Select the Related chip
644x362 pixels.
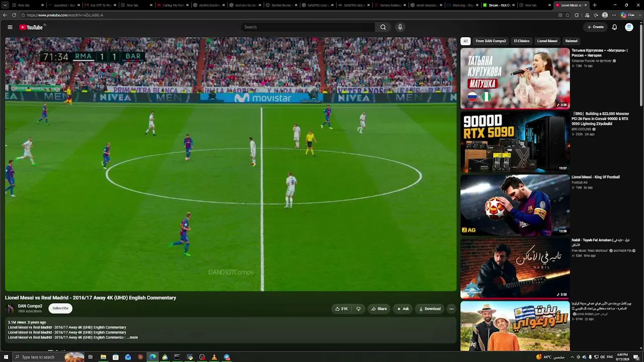click(x=571, y=41)
